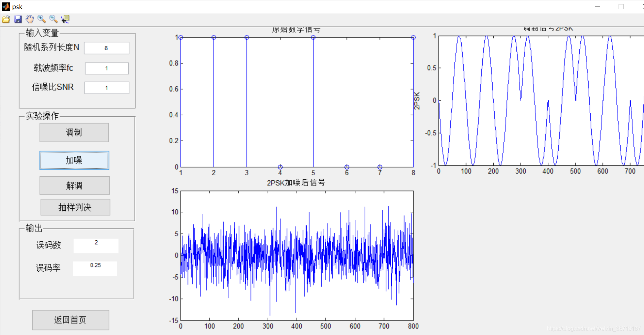Click the 2PSK加噪后信号 plot title
644x335 pixels.
point(296,182)
